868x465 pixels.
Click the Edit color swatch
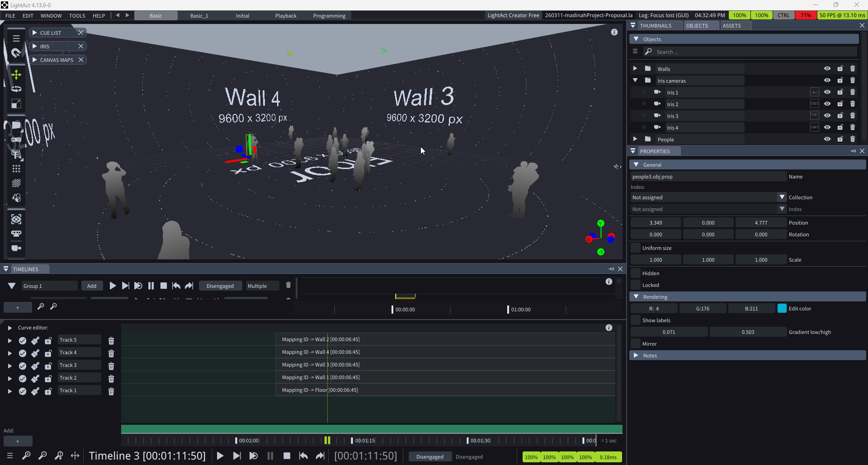coord(782,308)
